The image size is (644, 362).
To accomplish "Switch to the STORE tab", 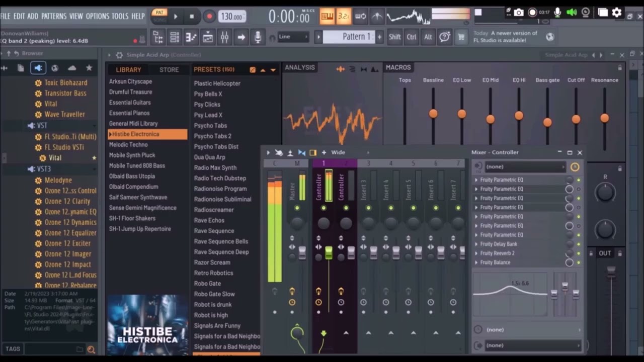I will (169, 70).
